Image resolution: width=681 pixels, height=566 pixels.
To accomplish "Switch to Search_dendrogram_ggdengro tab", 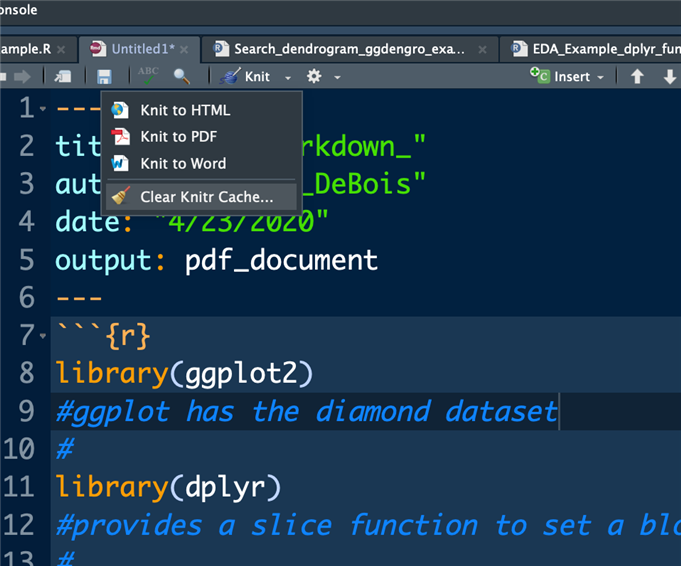I will [x=350, y=49].
